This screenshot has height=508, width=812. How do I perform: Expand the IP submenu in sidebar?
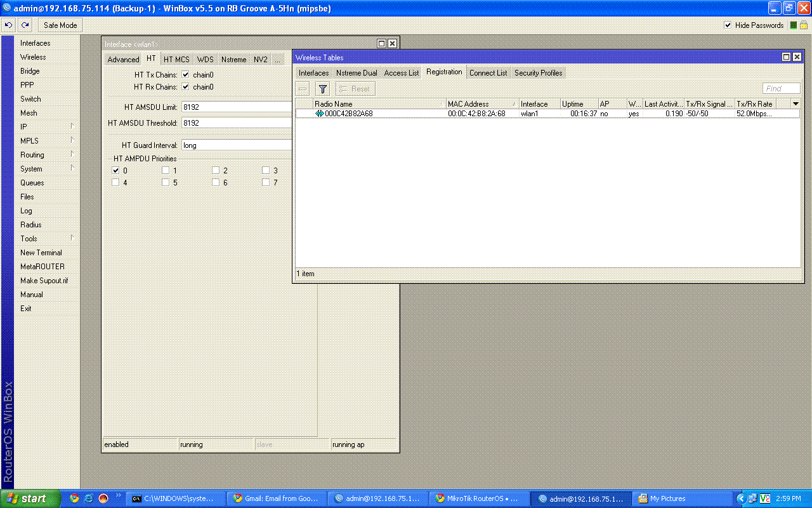click(x=72, y=126)
